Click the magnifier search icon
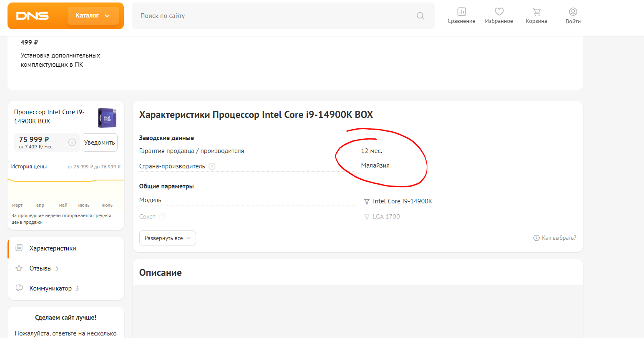This screenshot has width=644, height=338. pos(420,16)
